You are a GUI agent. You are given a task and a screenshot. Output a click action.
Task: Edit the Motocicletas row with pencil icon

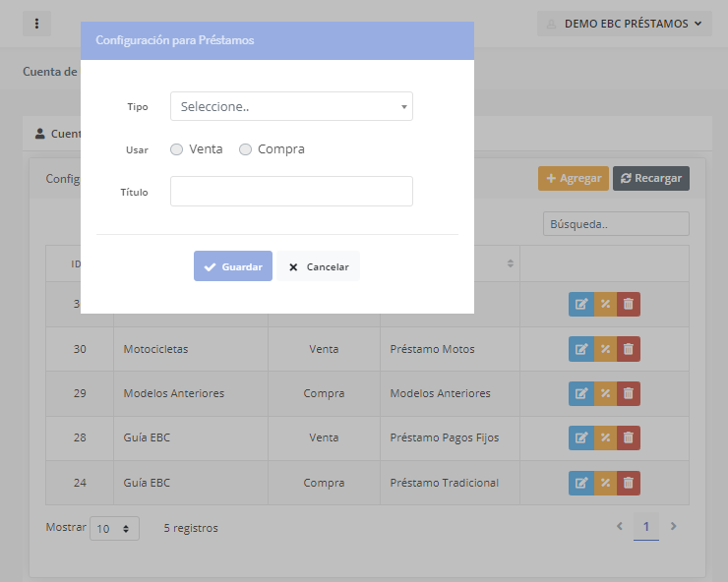click(581, 349)
